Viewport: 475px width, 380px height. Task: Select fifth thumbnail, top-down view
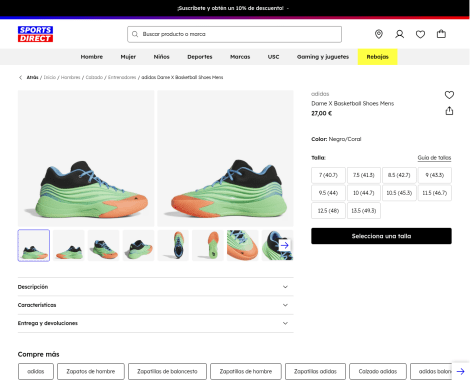(x=173, y=245)
